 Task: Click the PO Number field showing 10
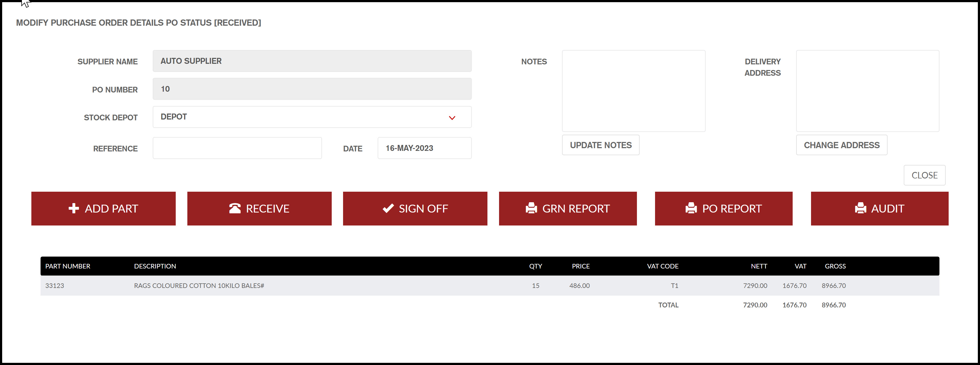point(312,89)
